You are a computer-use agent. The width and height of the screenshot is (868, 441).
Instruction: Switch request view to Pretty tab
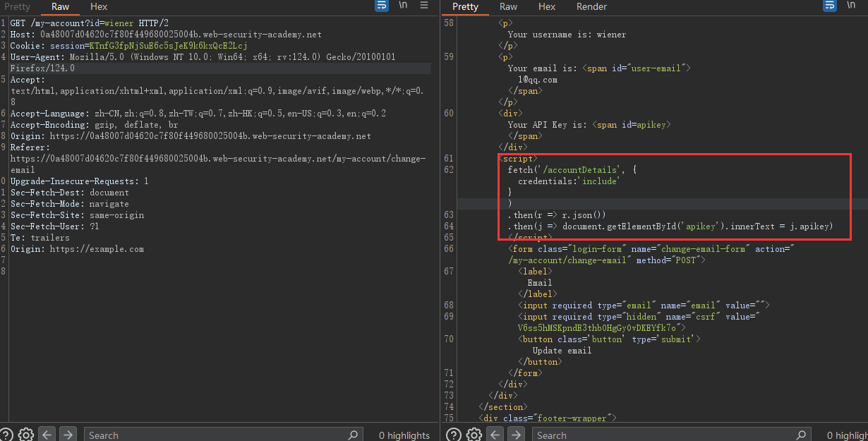[x=18, y=6]
